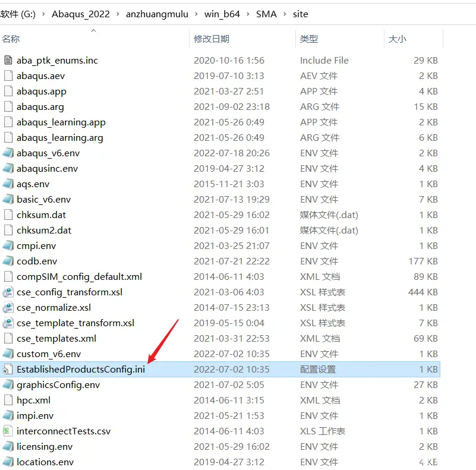Screen dimensions: 476x470
Task: Click the cse_normalize.xsl file icon
Action: (x=8, y=308)
